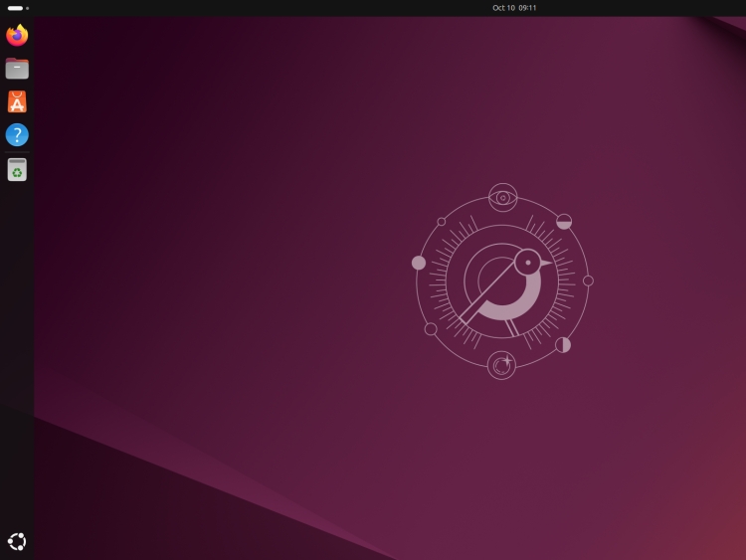This screenshot has width=746, height=560.
Task: Open the calendar from Oct 10 09:11 clock
Action: click(x=514, y=8)
